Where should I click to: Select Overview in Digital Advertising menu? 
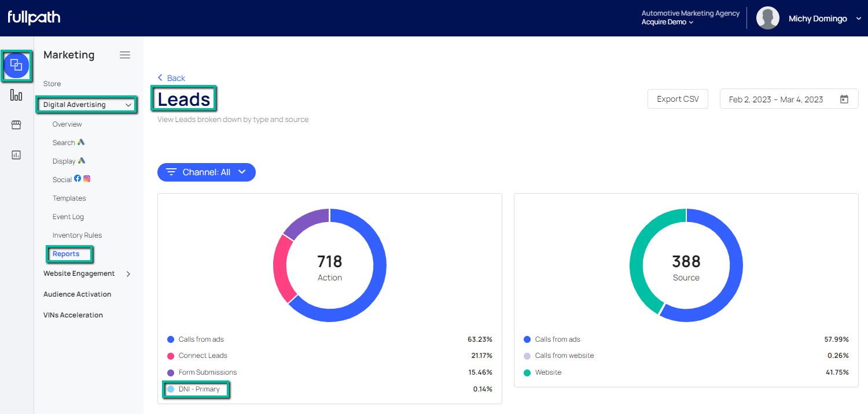click(x=67, y=124)
